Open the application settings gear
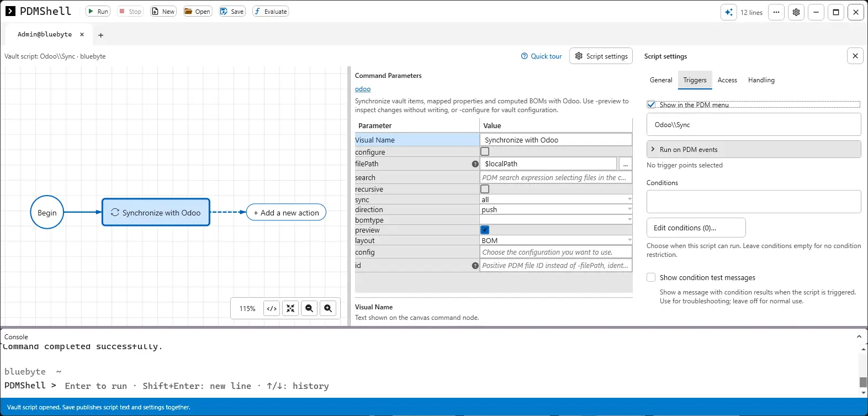 796,12
